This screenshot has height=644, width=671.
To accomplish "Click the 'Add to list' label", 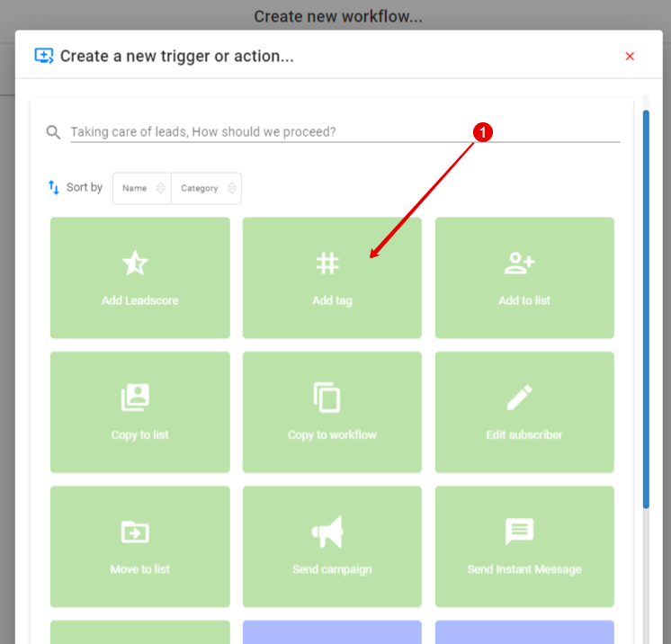I will [x=524, y=300].
